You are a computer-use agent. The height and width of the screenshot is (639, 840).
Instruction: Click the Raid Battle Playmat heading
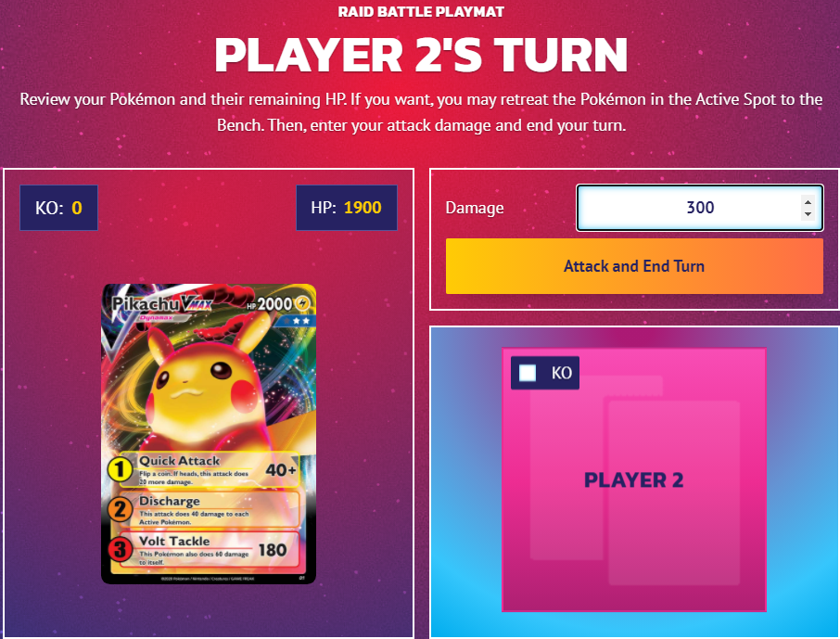(421, 12)
